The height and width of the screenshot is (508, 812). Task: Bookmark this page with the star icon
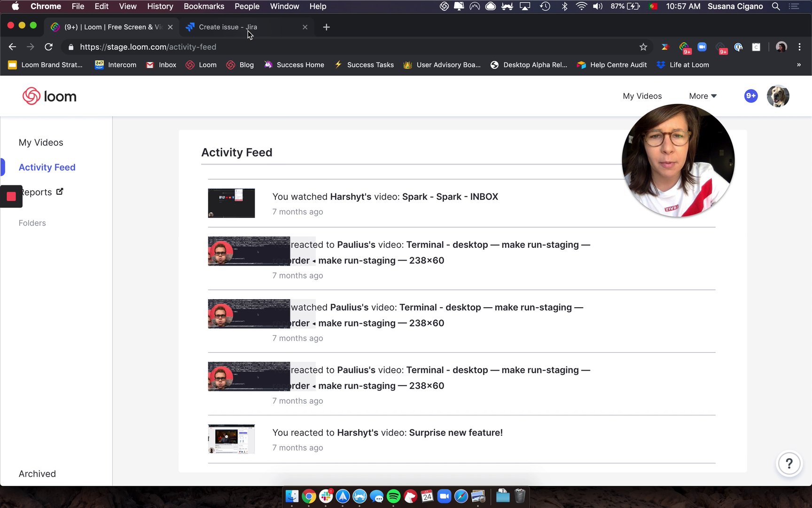pos(643,47)
